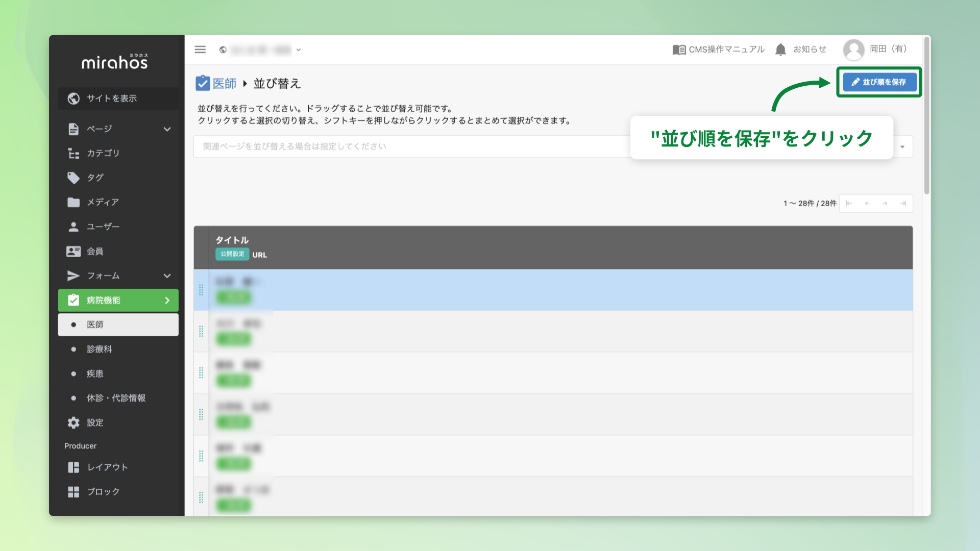Click the drag handle of the second row
Viewport: 980px width, 551px height.
[201, 332]
